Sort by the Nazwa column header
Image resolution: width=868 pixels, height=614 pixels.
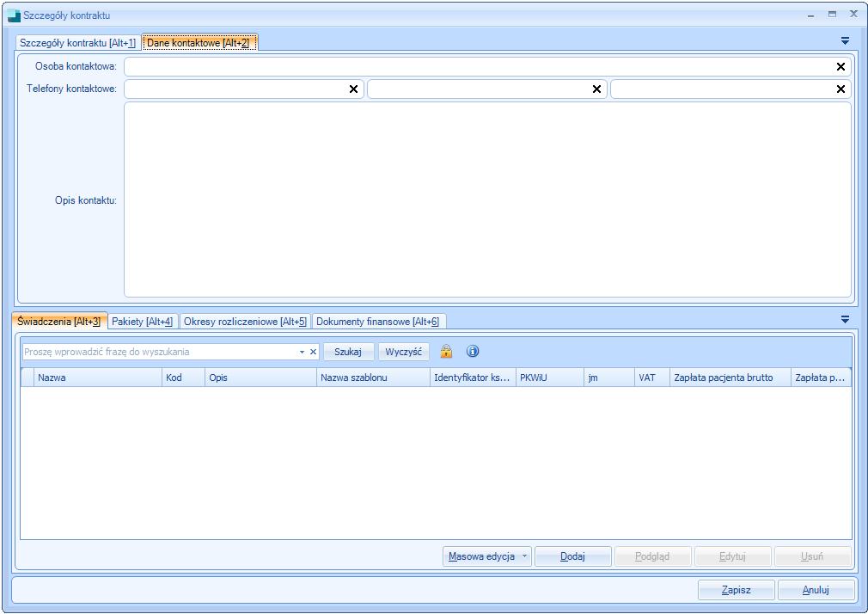[98, 378]
